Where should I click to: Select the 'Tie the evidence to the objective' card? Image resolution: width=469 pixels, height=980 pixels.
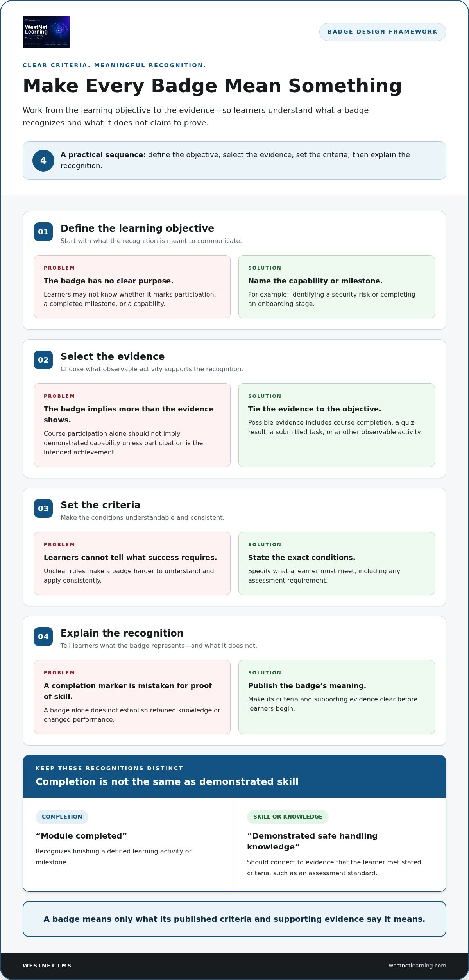pos(337,425)
